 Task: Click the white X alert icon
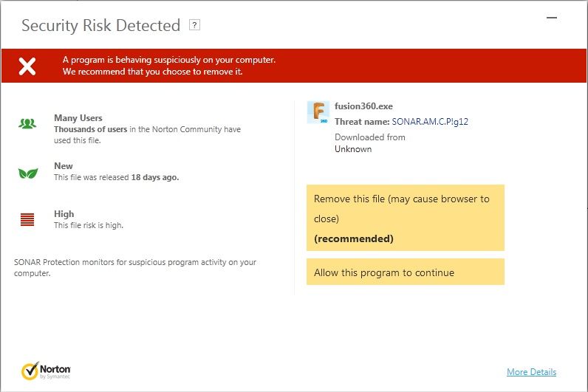(27, 66)
